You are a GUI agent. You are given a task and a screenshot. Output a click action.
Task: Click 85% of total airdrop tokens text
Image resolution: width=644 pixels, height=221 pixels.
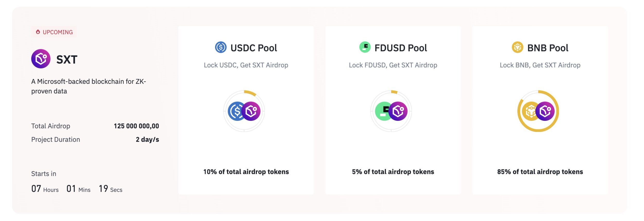pos(540,172)
